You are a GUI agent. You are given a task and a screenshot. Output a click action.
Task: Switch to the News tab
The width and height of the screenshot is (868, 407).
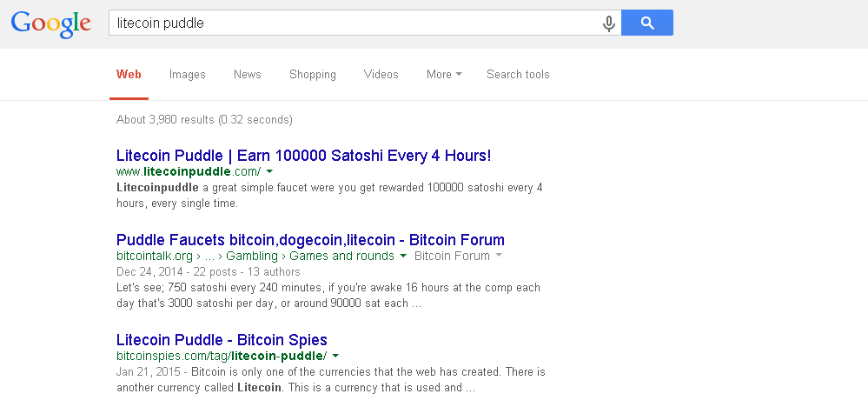[x=247, y=74]
